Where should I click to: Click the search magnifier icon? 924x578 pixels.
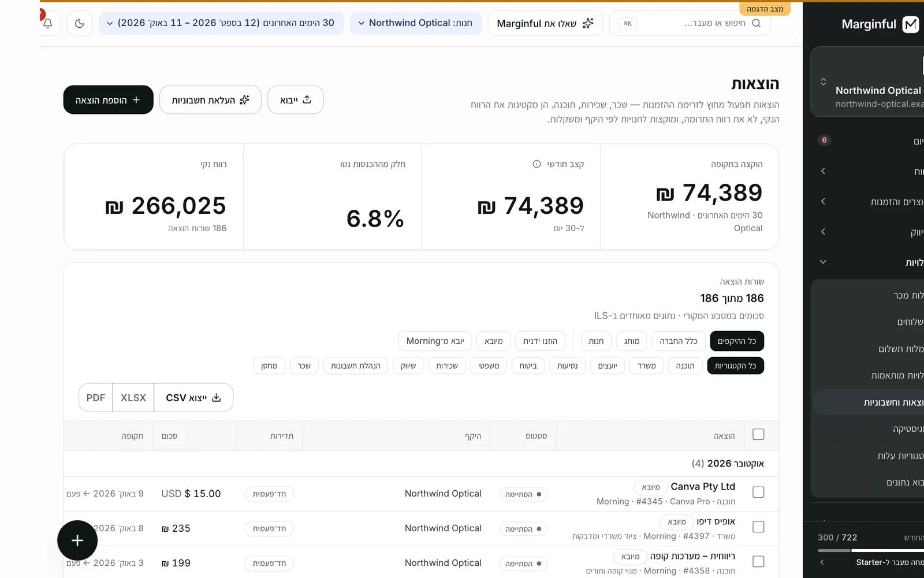coord(757,23)
